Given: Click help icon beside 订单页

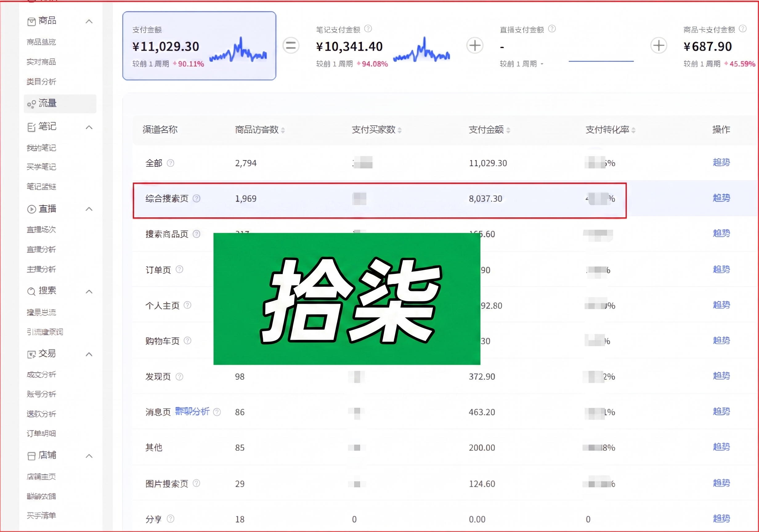Looking at the screenshot, I should (x=179, y=269).
